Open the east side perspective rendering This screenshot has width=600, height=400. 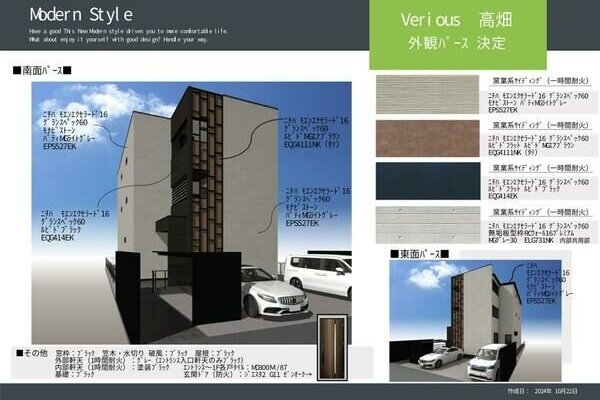[x=475, y=321]
